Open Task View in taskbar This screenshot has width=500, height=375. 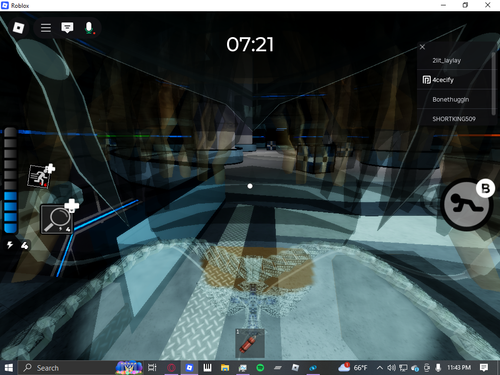tap(152, 368)
